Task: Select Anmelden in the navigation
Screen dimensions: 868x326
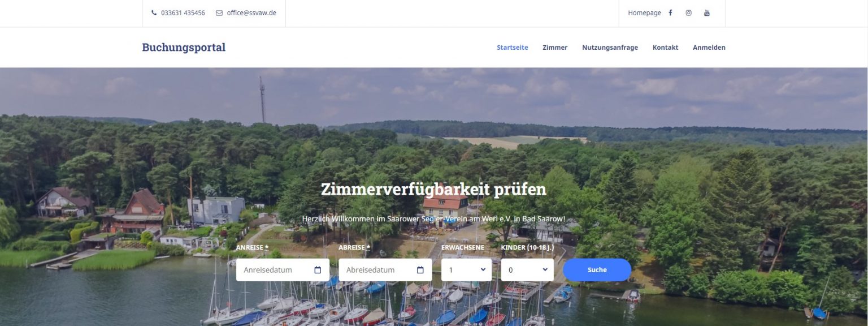Action: click(709, 48)
